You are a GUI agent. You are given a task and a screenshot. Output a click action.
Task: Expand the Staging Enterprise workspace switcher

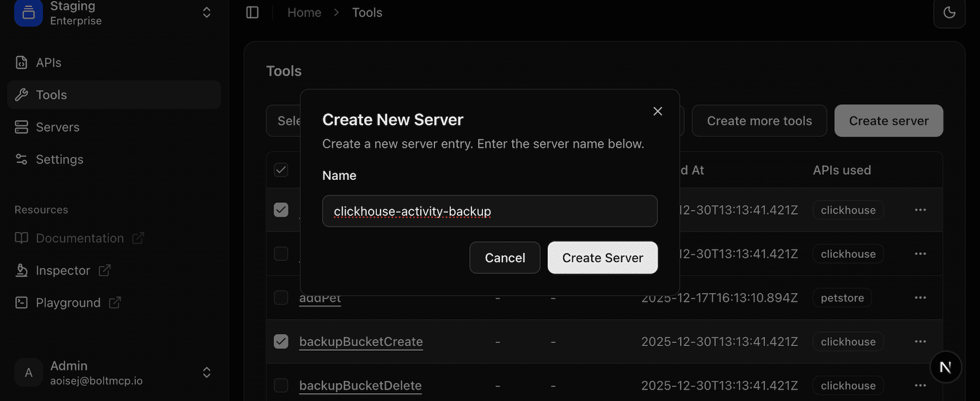206,13
